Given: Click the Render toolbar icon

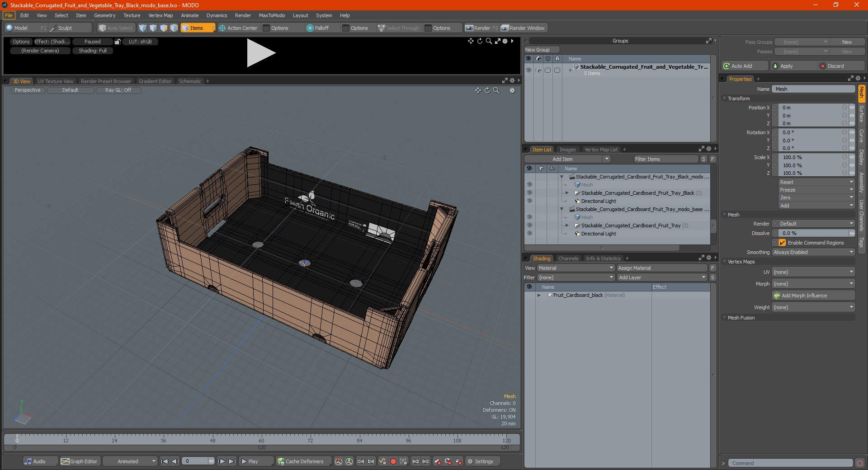Looking at the screenshot, I should click(469, 28).
